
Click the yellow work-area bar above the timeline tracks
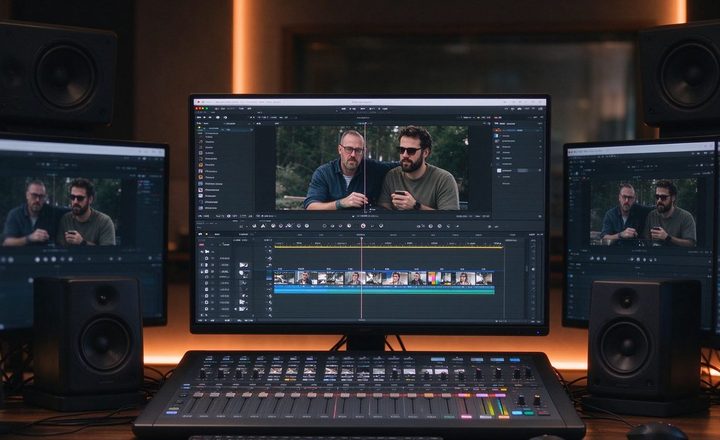(x=388, y=247)
